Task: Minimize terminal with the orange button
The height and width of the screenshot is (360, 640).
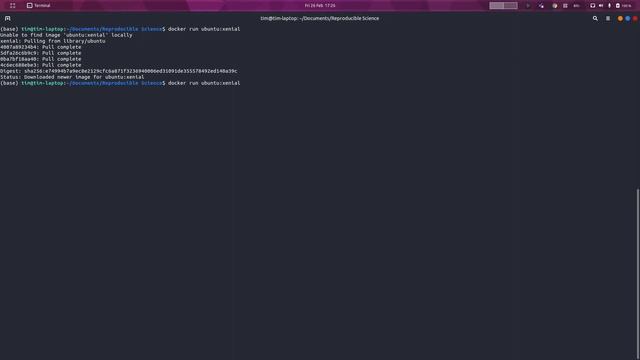Action: (620, 18)
